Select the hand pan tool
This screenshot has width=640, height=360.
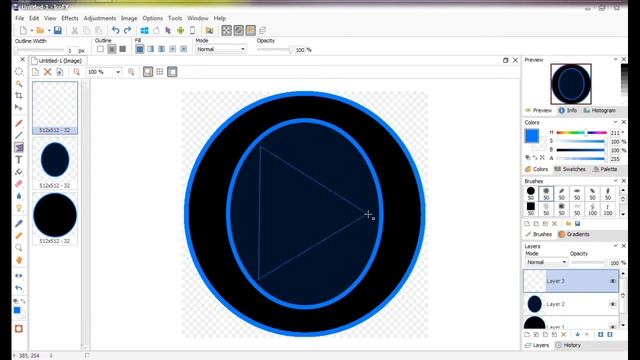click(19, 260)
